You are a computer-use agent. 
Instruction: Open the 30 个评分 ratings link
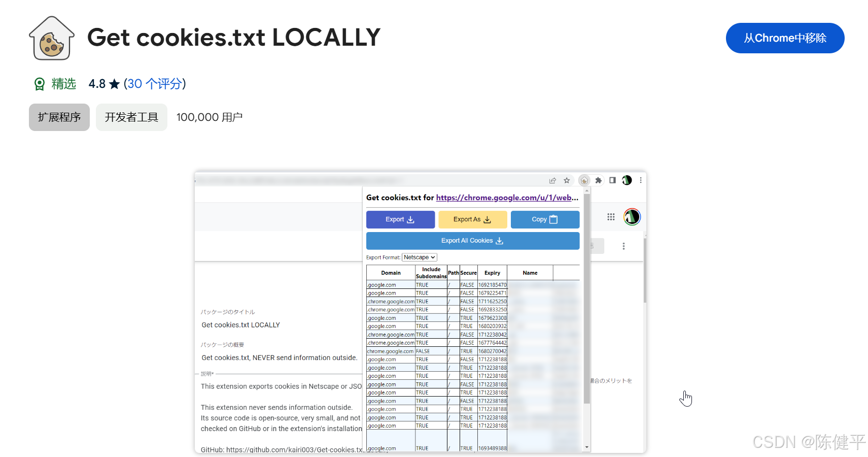155,84
